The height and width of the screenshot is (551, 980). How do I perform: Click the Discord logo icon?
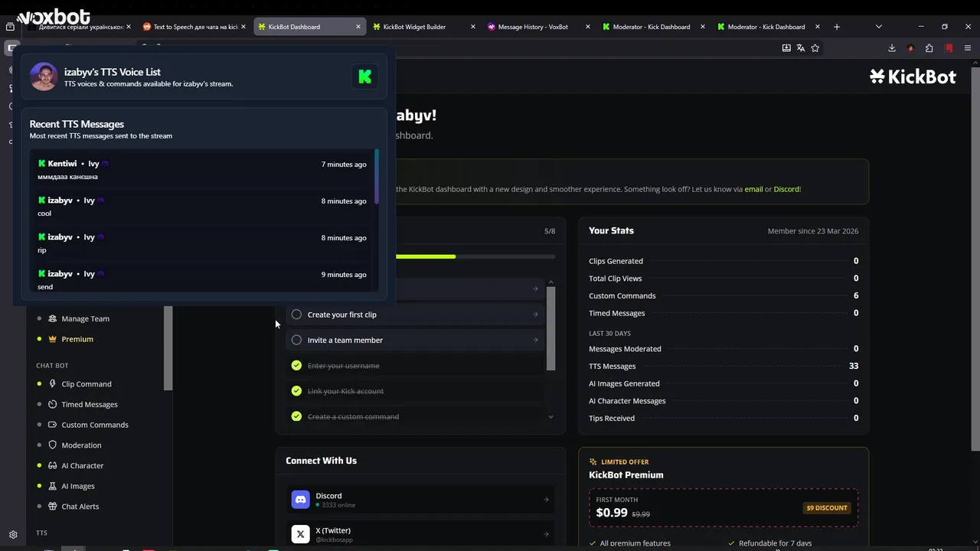coord(300,500)
